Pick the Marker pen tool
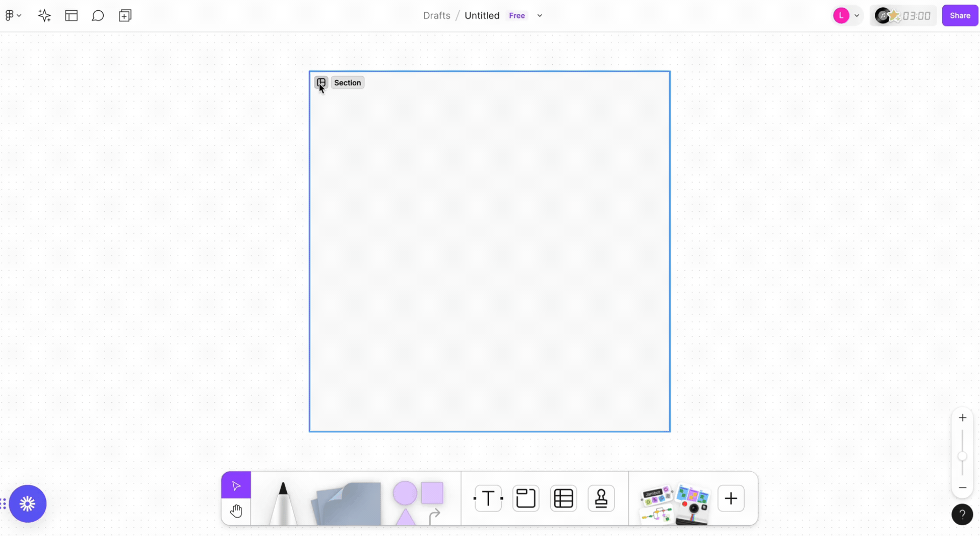980x536 pixels. pyautogui.click(x=283, y=503)
